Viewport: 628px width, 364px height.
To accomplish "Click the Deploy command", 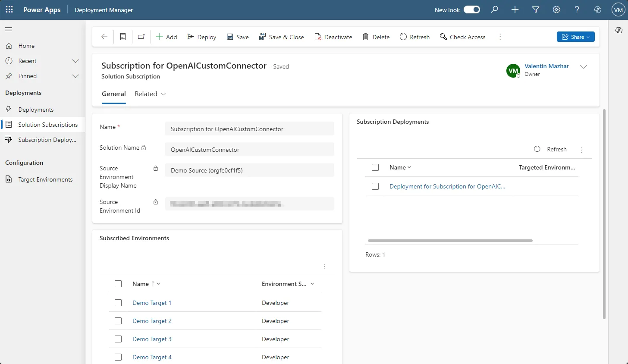I will [202, 37].
